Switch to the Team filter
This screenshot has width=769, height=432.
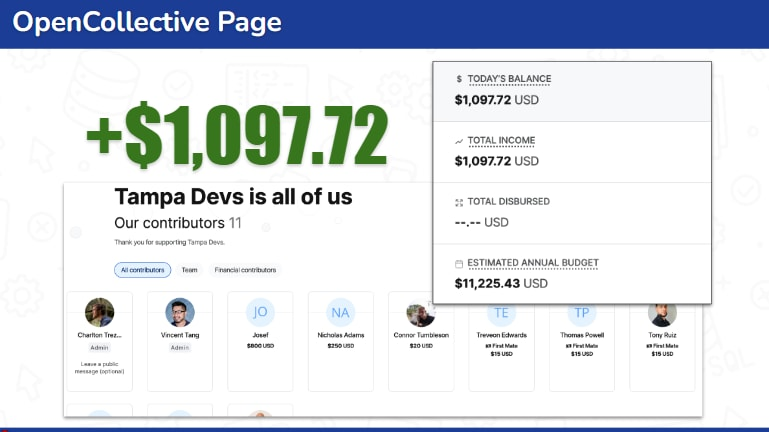click(189, 270)
